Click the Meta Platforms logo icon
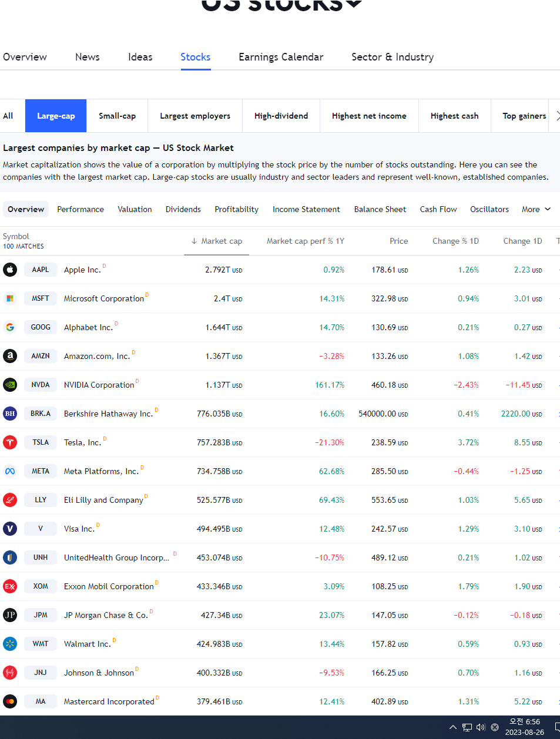This screenshot has height=739, width=560. tap(10, 471)
